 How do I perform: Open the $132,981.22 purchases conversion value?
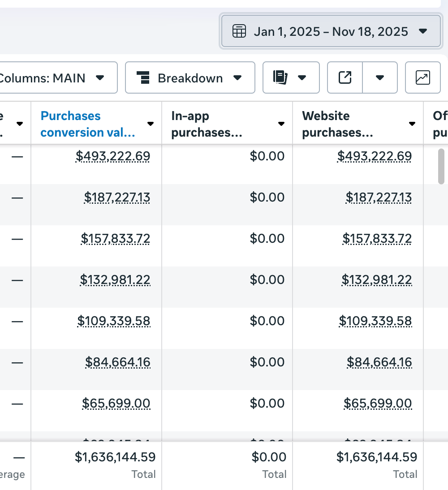coord(115,279)
